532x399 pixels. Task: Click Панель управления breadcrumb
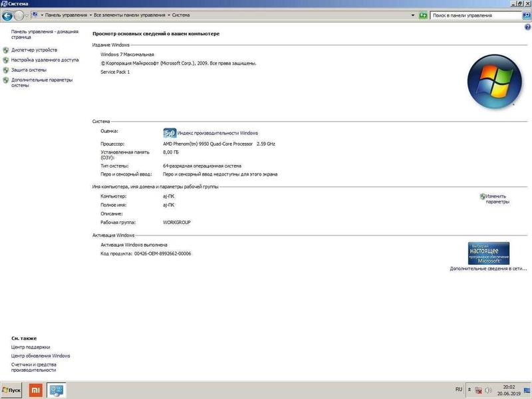[x=66, y=15]
